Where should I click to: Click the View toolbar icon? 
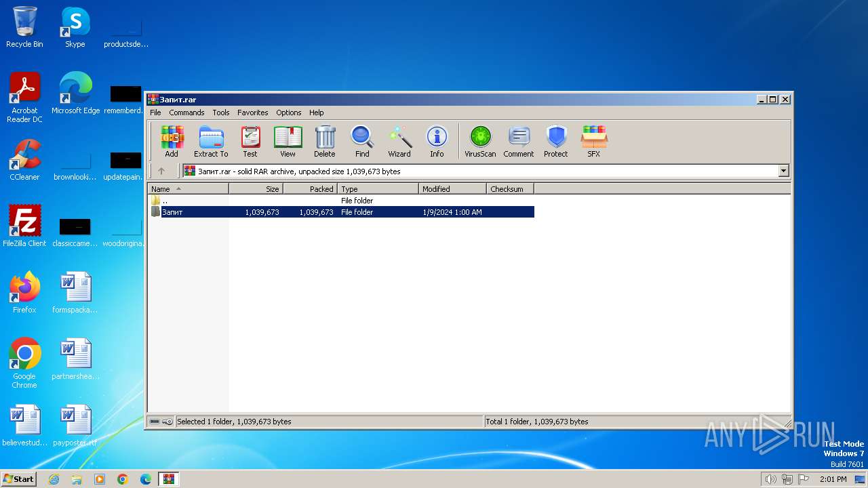pyautogui.click(x=288, y=142)
